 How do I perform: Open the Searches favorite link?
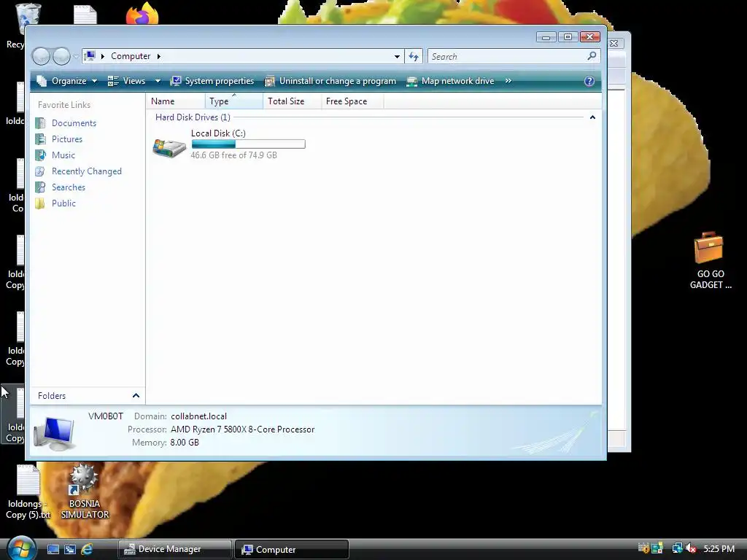pos(69,187)
